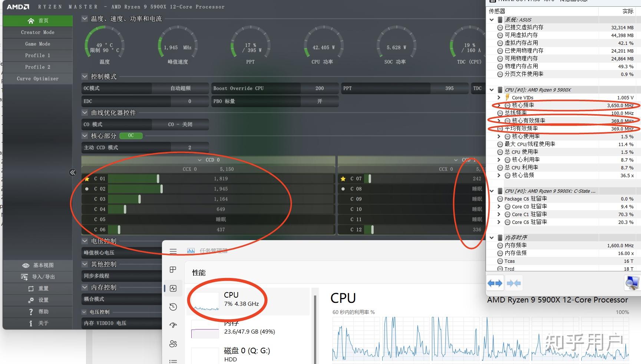This screenshot has height=364, width=641.
Task: Select the 总线频率 row in HWiNFO
Action: 563,113
